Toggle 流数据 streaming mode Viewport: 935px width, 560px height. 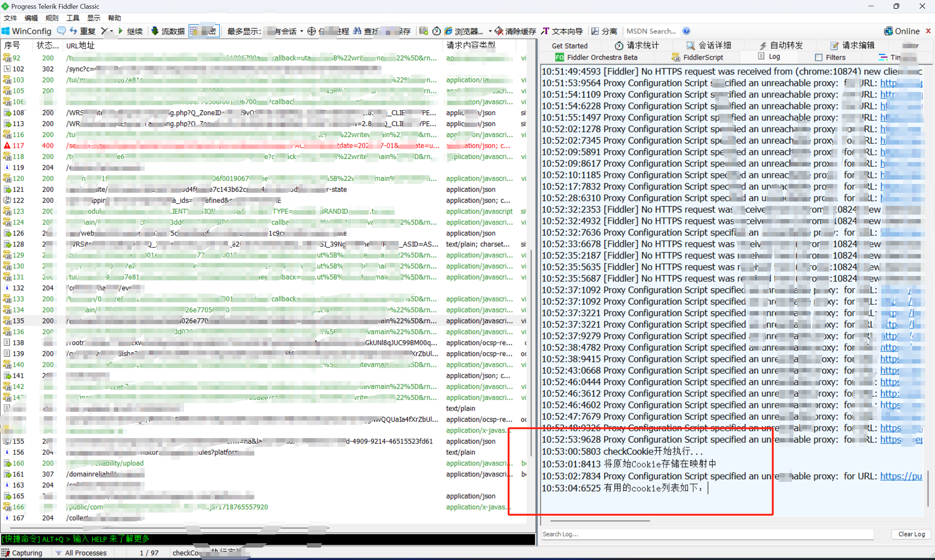[x=168, y=31]
